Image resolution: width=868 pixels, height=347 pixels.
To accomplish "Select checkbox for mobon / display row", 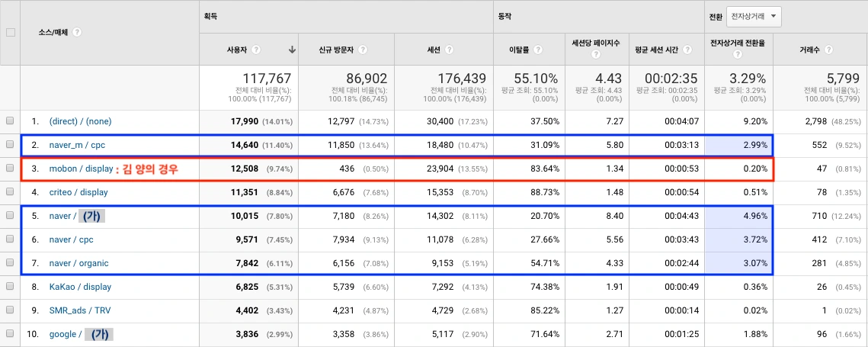I will [x=9, y=169].
